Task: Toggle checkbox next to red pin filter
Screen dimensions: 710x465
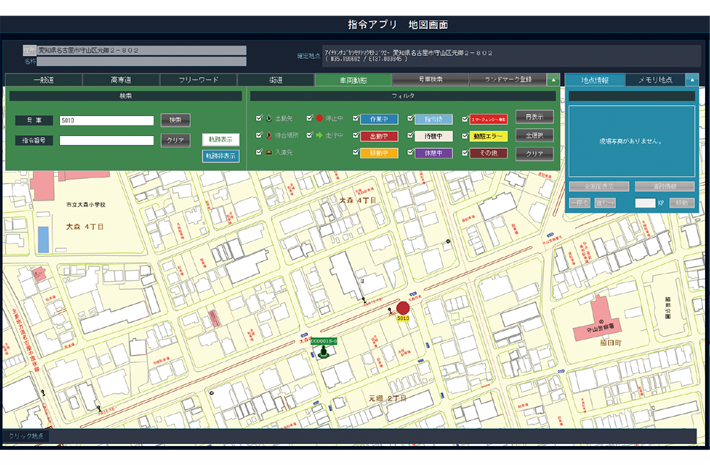Action: pos(259,135)
